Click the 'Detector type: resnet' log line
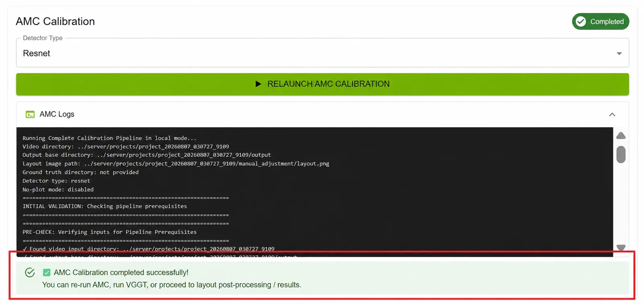644x304 pixels. [x=56, y=181]
